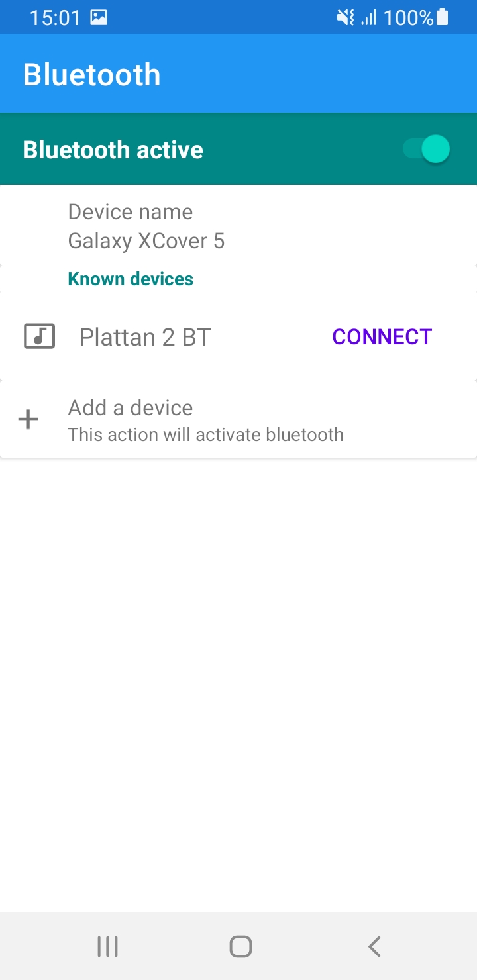Screen dimensions: 477x980
Task: Tap the 15:01 clock in status bar
Action: [55, 18]
